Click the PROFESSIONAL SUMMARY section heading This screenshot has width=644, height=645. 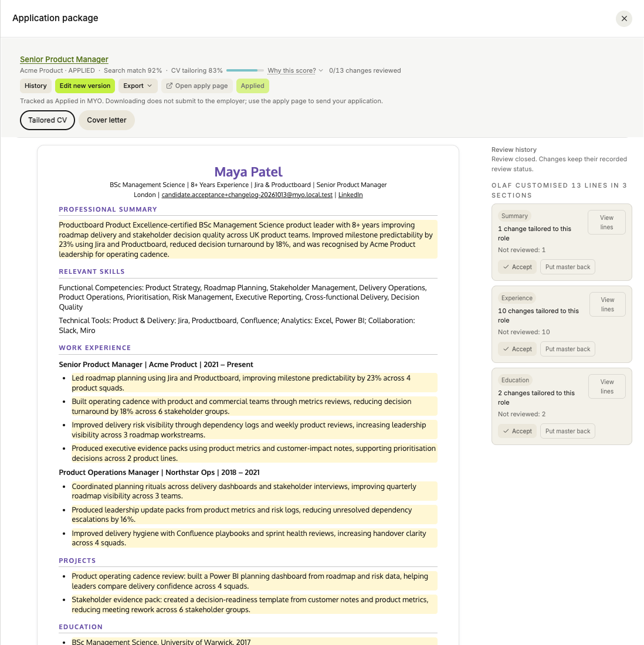(108, 209)
